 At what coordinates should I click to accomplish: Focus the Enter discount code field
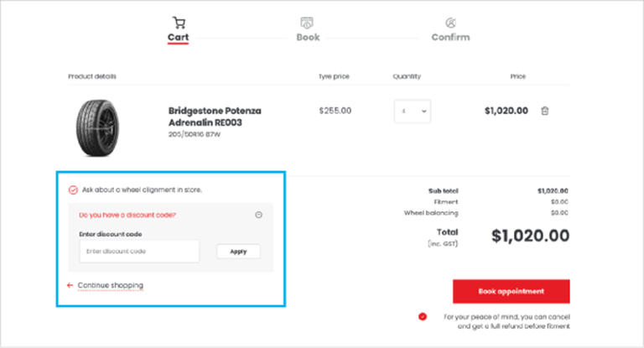[139, 251]
